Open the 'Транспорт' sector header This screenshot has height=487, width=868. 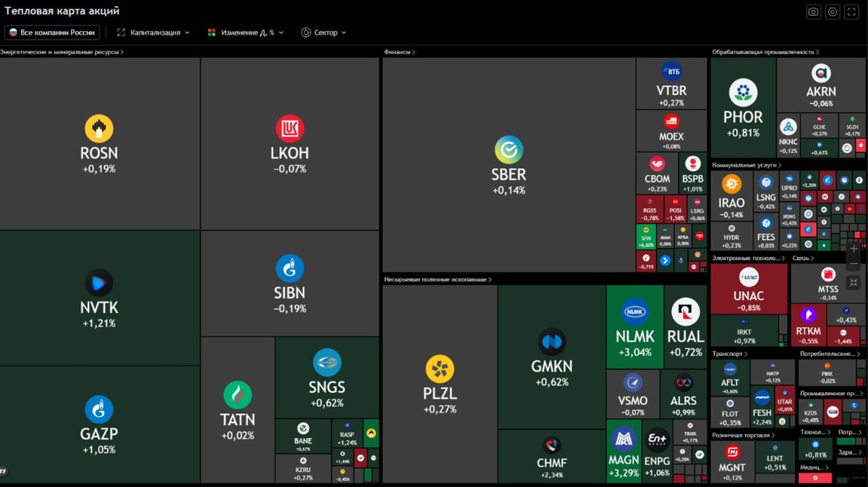729,354
